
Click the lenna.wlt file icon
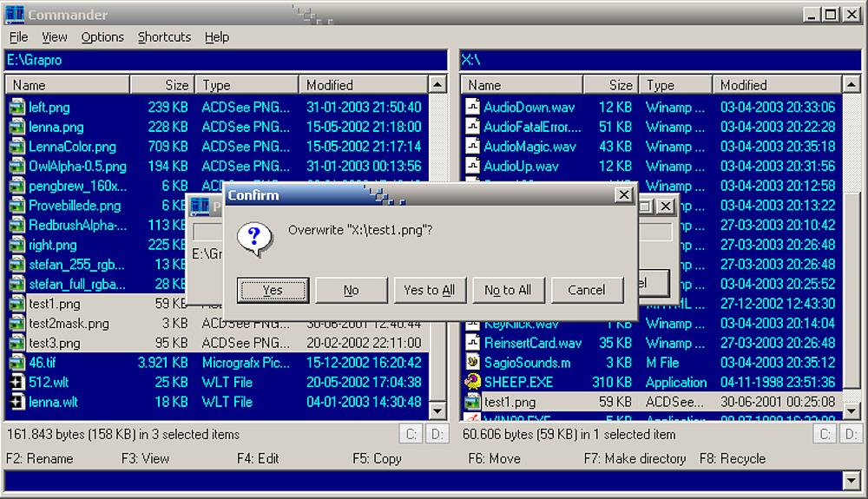(x=17, y=402)
